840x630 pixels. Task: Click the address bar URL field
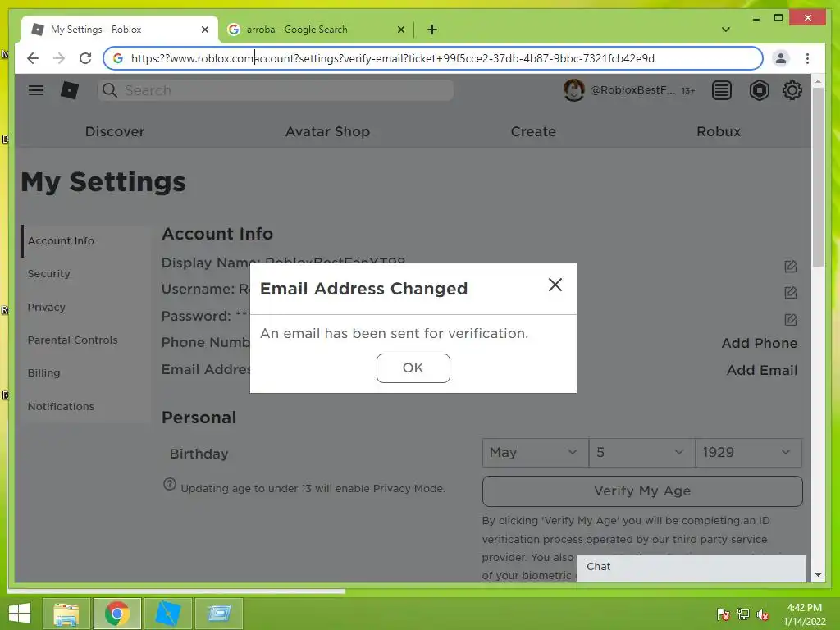[x=433, y=58]
